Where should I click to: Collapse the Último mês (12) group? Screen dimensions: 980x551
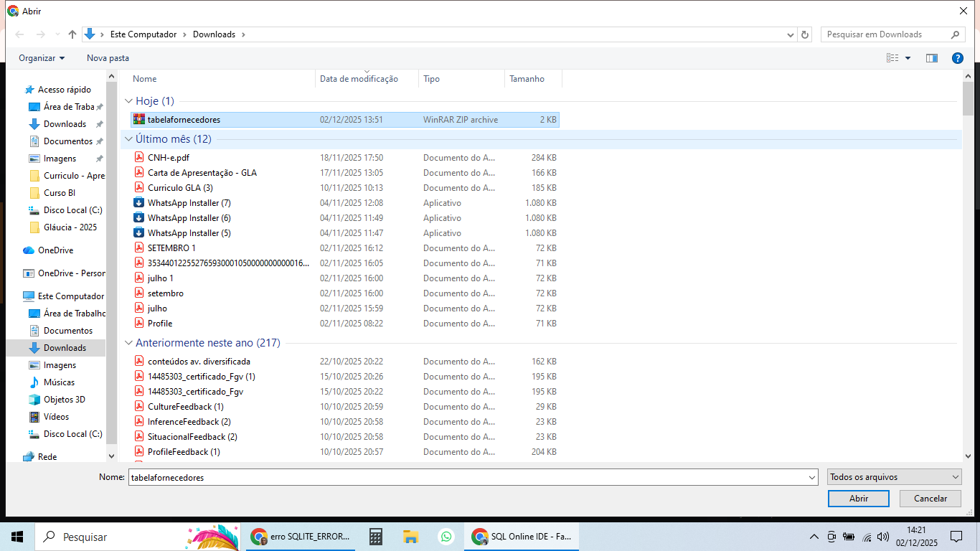coord(128,139)
